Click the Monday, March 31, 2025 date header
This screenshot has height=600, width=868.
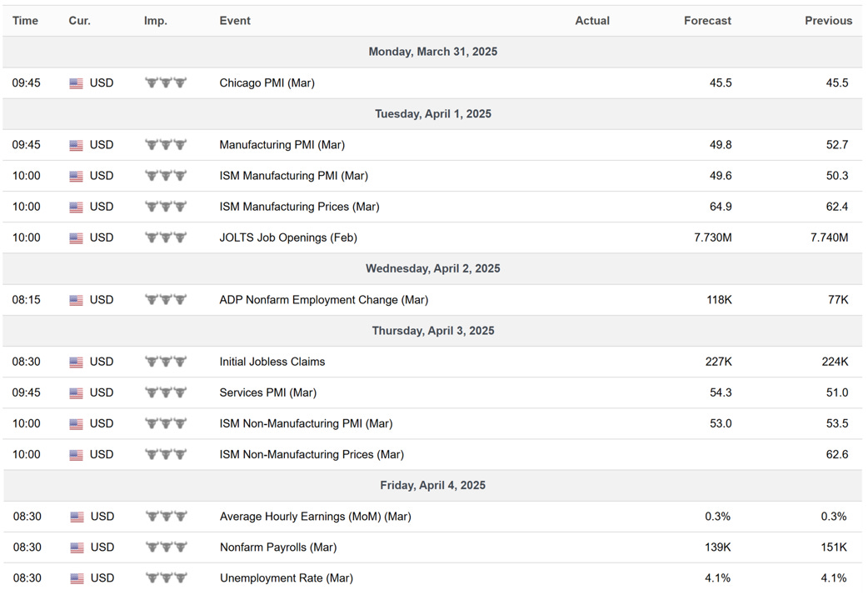433,52
